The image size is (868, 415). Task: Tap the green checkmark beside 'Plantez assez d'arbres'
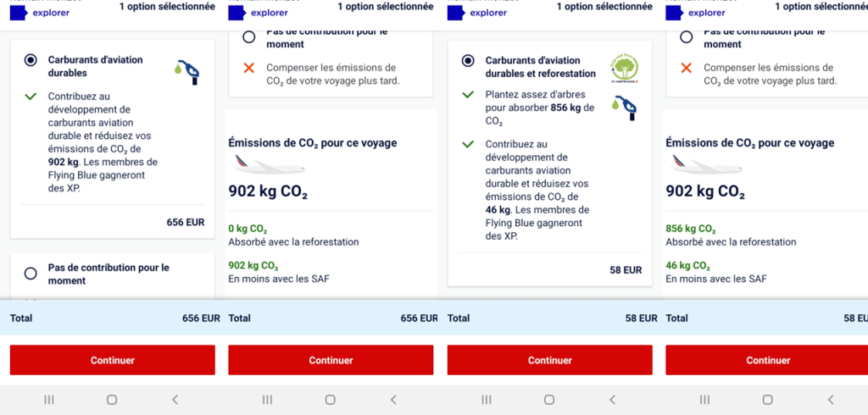(468, 95)
